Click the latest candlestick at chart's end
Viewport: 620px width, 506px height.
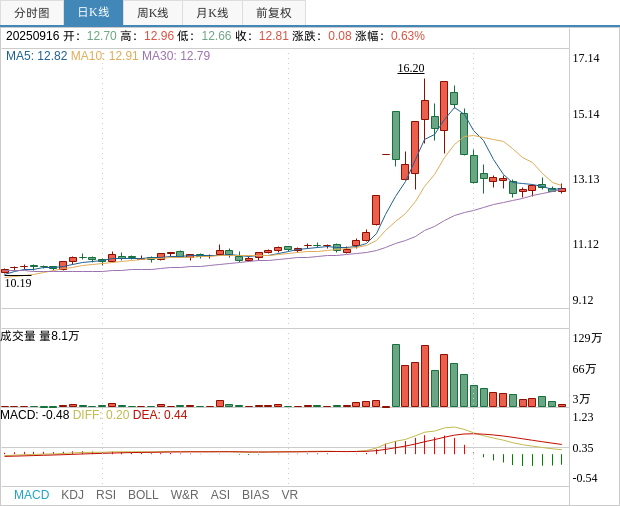click(x=562, y=190)
